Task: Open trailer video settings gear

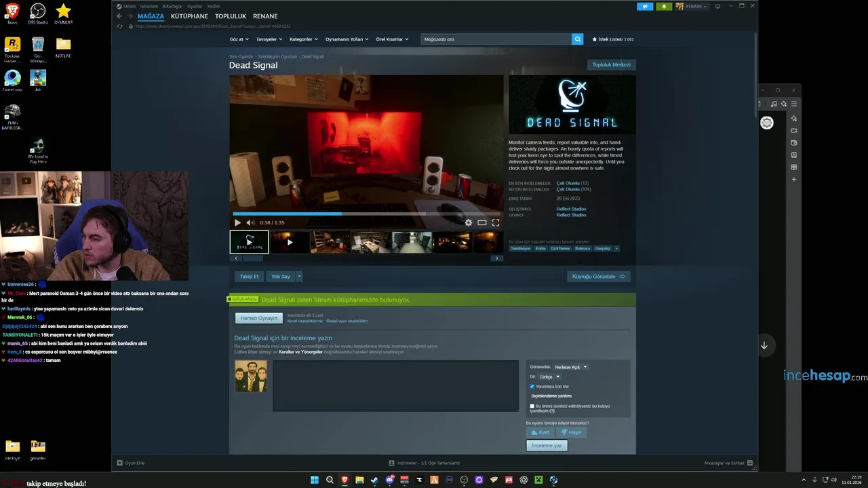Action: pyautogui.click(x=468, y=222)
